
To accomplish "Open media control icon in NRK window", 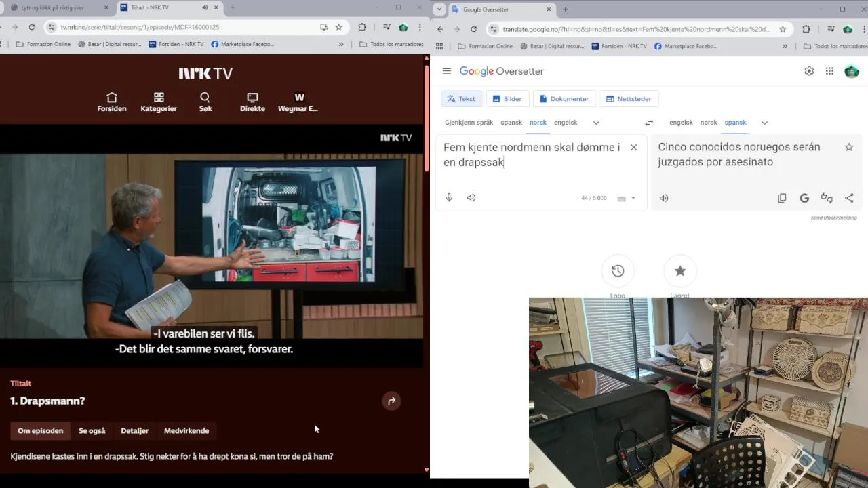I will (386, 27).
